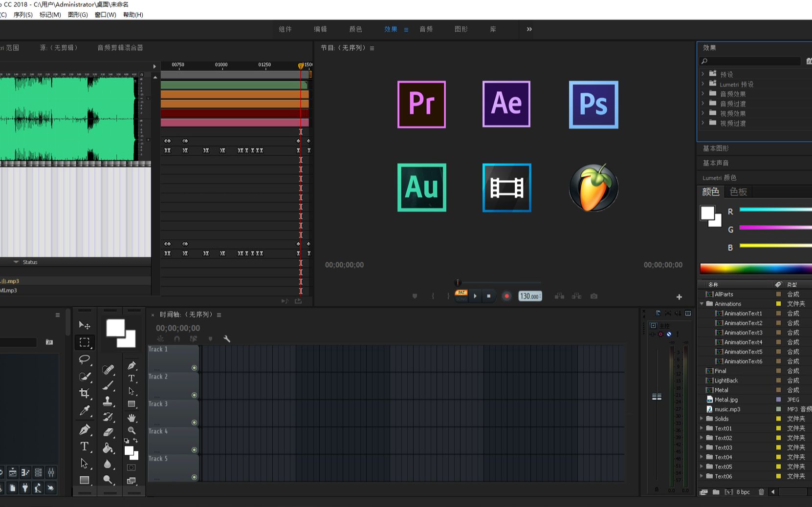Open the Lumetri 颜色 panel
Screen dimensions: 812x507
(720, 178)
